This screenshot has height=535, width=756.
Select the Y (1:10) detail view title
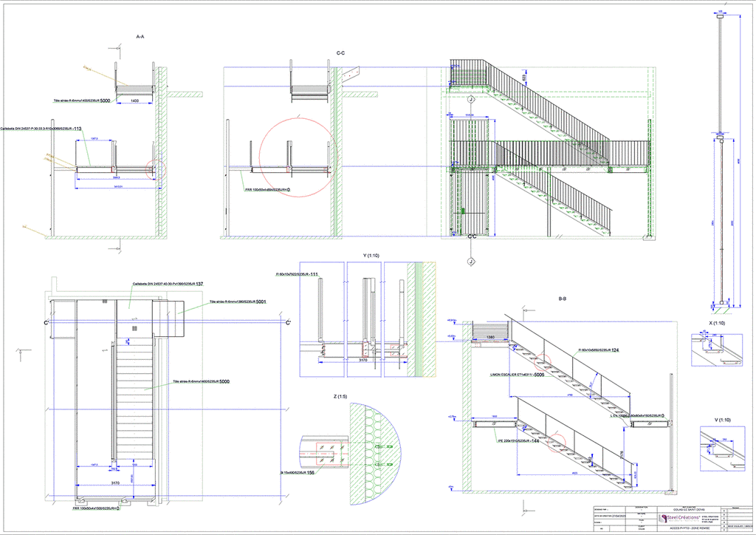(x=369, y=256)
